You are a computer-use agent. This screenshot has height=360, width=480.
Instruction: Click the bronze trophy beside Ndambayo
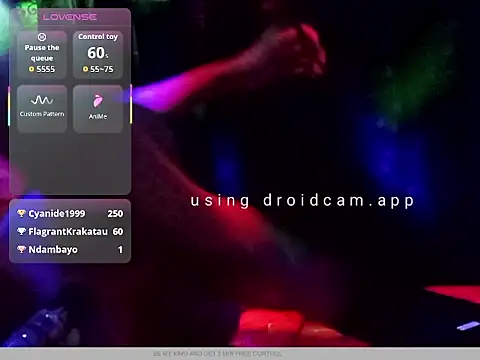tap(21, 249)
